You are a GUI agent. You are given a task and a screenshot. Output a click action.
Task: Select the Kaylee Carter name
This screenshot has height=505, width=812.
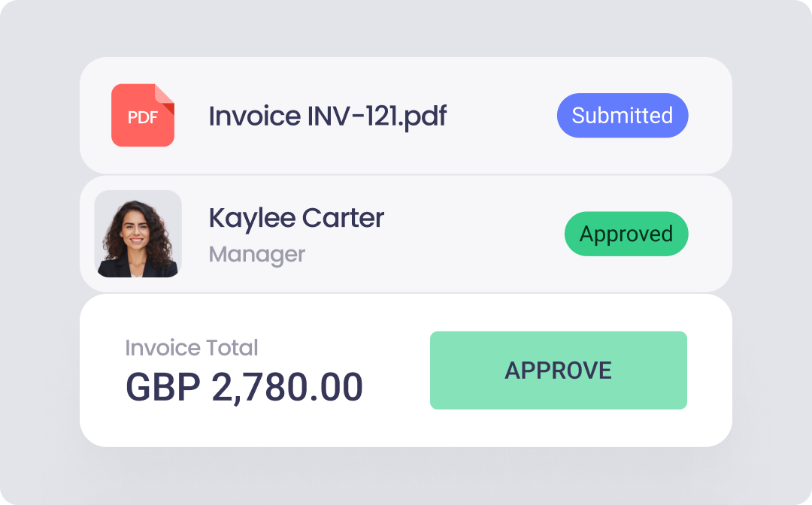296,218
